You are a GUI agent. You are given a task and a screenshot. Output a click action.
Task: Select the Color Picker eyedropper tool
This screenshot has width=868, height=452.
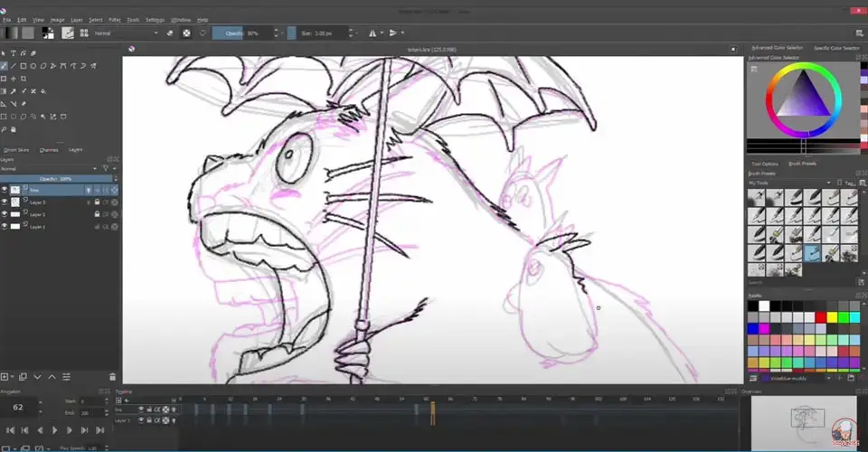click(14, 91)
